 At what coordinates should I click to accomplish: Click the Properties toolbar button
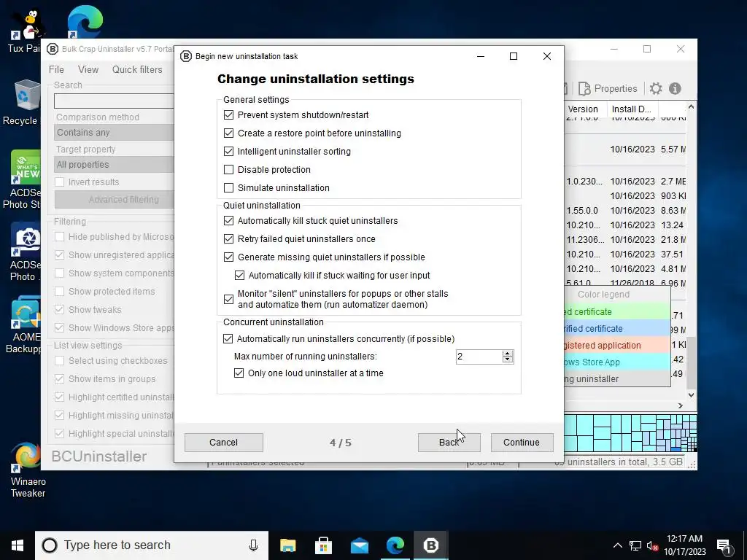(608, 88)
